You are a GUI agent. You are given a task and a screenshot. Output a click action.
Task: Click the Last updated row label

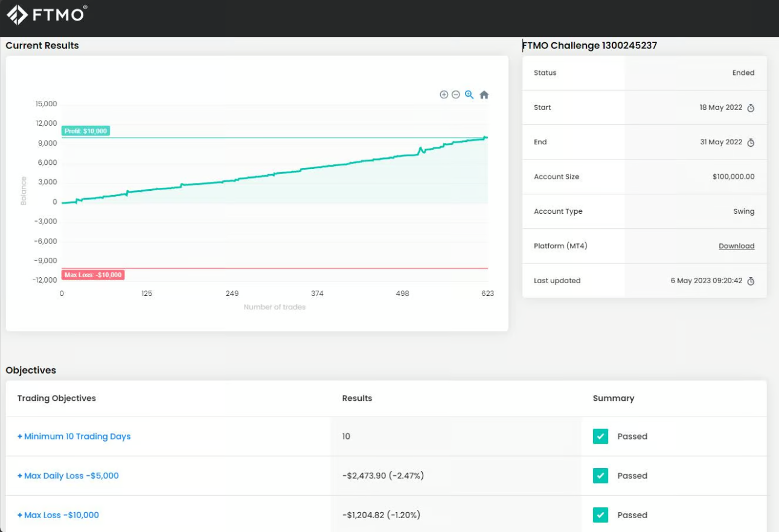point(557,281)
